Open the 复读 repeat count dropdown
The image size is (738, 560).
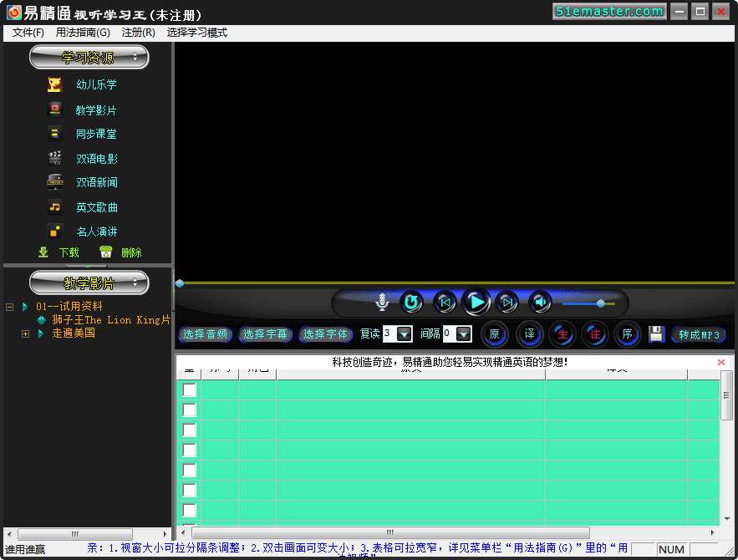pos(405,334)
